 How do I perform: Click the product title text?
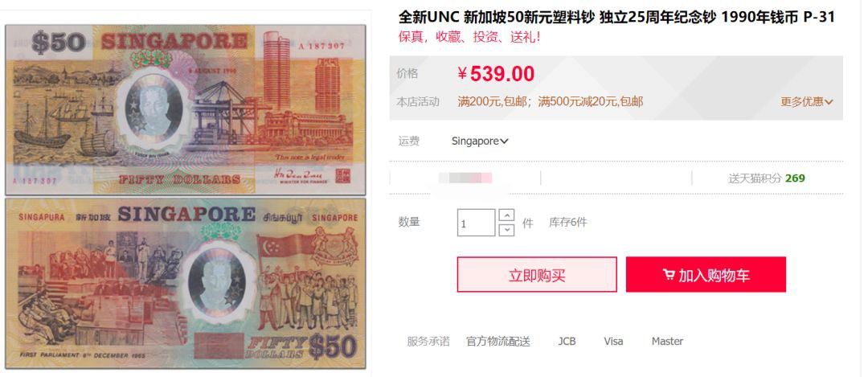[x=616, y=17]
